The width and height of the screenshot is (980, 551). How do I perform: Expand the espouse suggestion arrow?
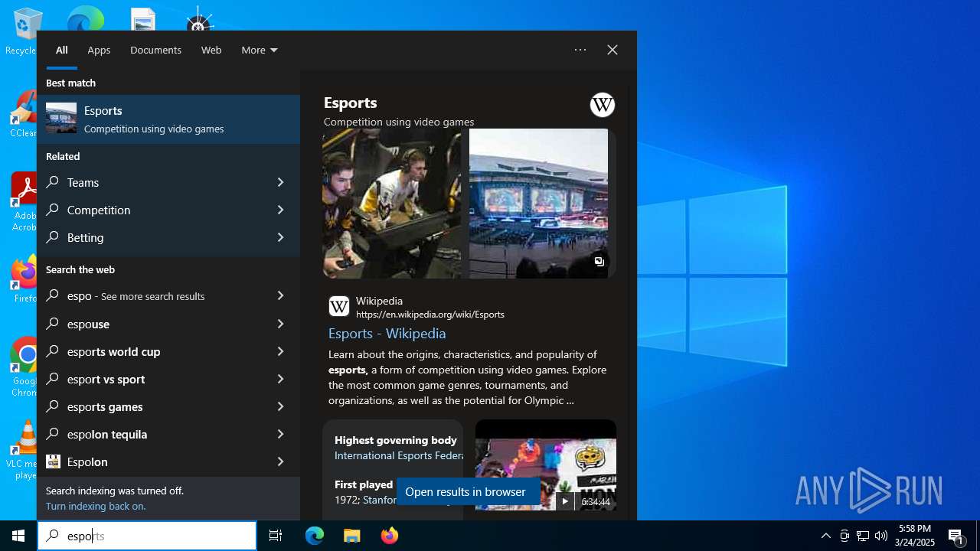click(280, 324)
